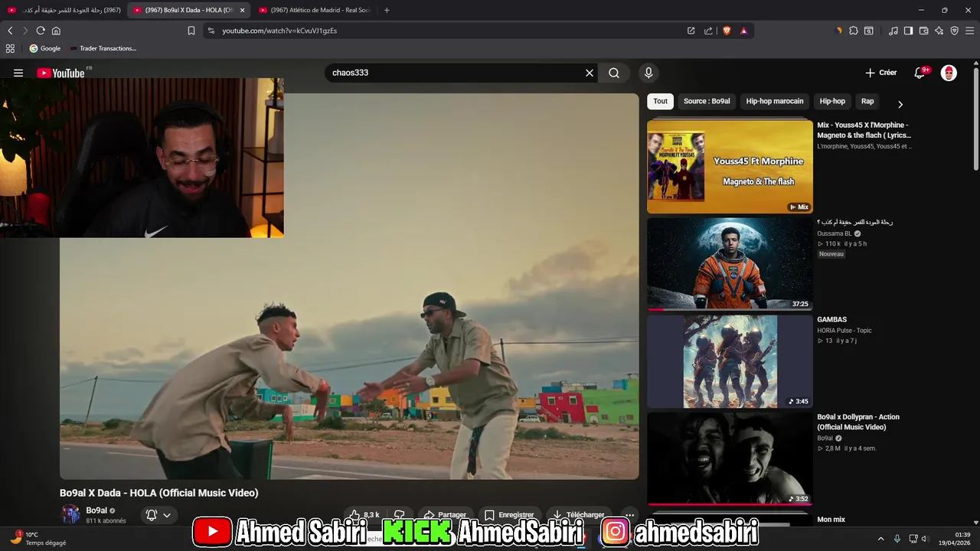Click the moon extension icon in the toolbar

pyautogui.click(x=838, y=31)
